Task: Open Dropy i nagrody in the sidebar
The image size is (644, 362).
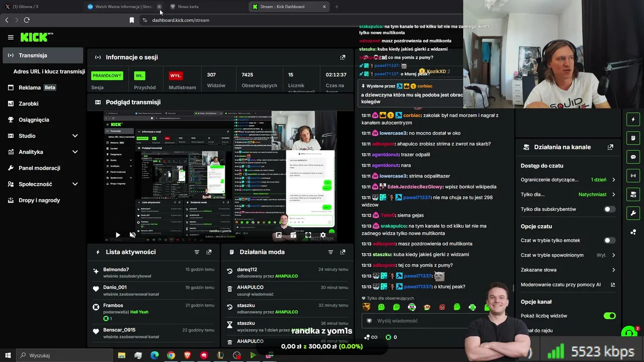Action: 43,200
